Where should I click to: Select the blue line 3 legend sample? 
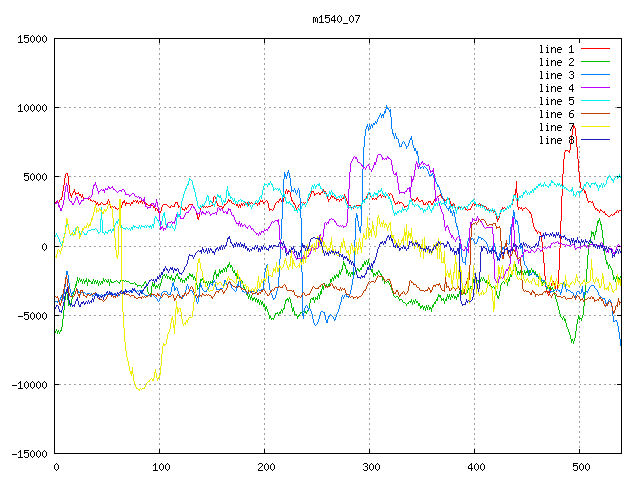[595, 75]
